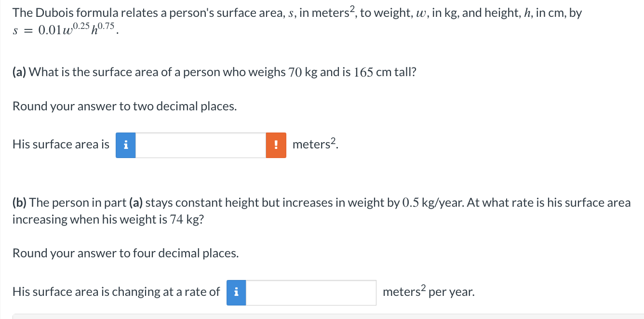Image resolution: width=644 pixels, height=319 pixels.
Task: Select the part (a) surface area input field
Action: point(200,145)
